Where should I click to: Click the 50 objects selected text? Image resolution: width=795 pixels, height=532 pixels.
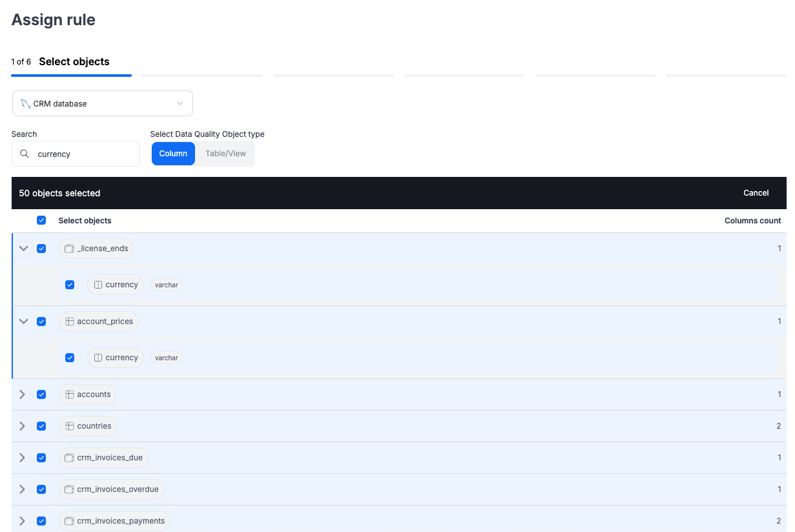point(59,193)
